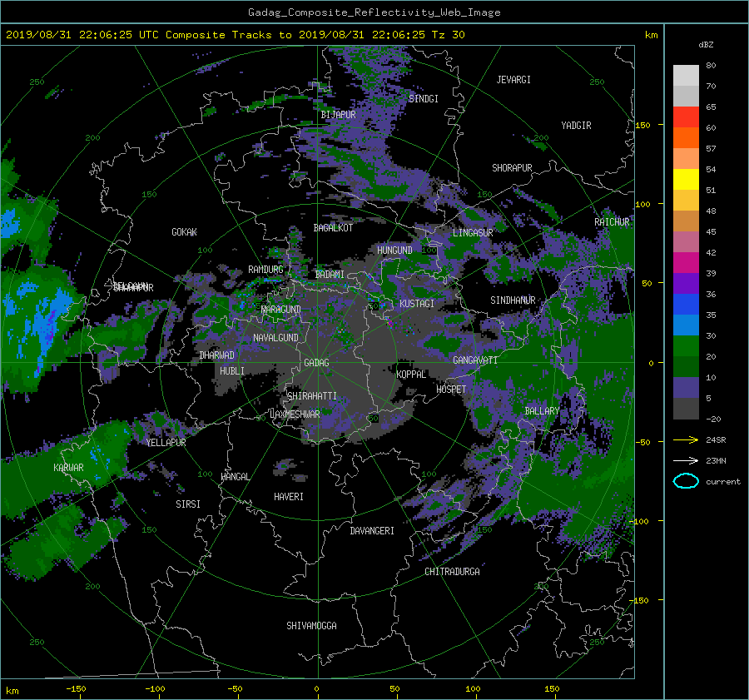Click the KOPPAL city label

(x=411, y=375)
